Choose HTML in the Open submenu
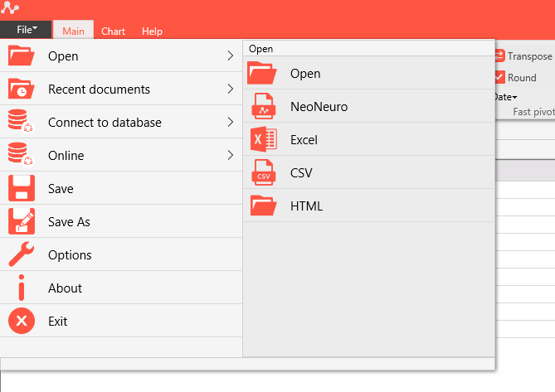The height and width of the screenshot is (392, 555). (369, 206)
